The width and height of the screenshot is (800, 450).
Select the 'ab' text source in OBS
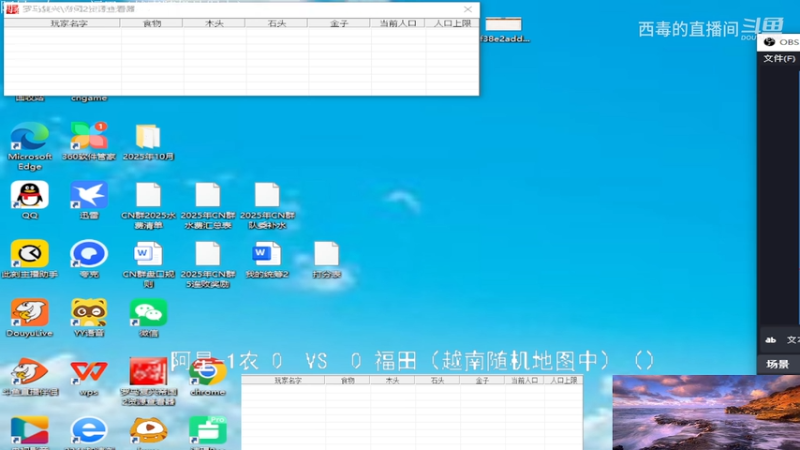point(770,340)
